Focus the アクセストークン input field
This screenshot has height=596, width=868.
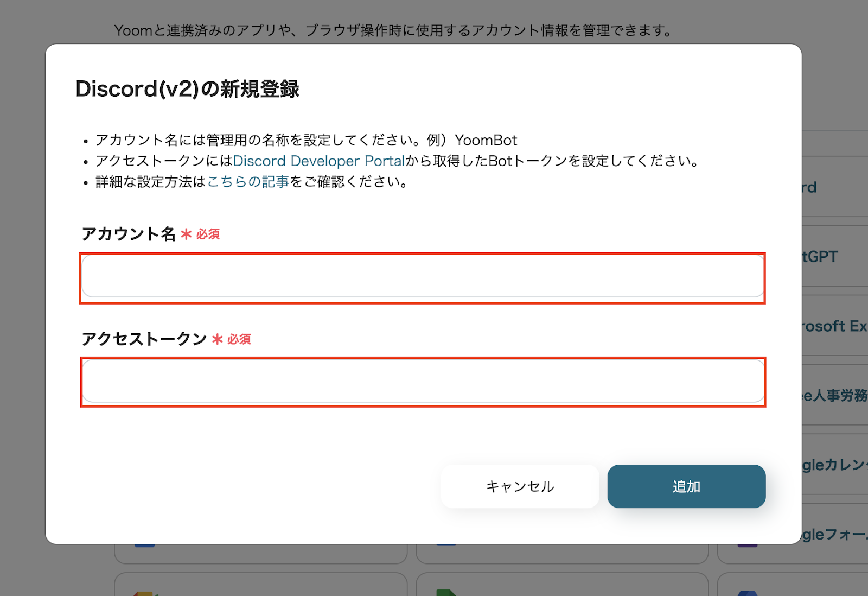[x=423, y=382]
